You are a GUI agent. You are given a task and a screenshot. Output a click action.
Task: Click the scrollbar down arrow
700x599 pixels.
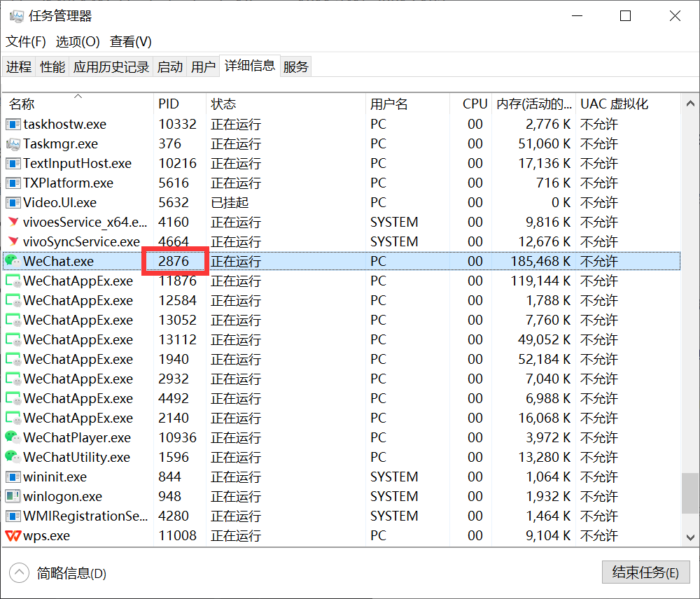[x=690, y=537]
